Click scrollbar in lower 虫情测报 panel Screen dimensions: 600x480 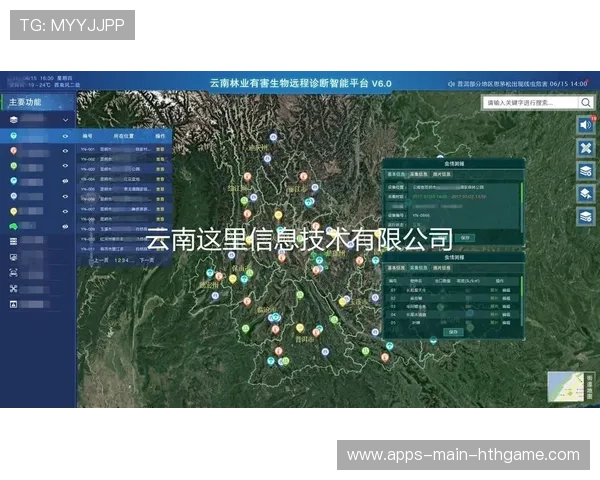pyautogui.click(x=521, y=300)
